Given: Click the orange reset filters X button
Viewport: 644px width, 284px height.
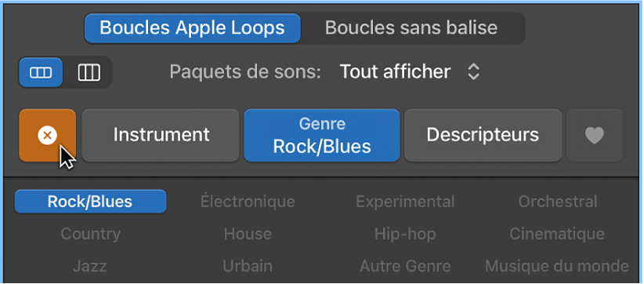Looking at the screenshot, I should 47,135.
